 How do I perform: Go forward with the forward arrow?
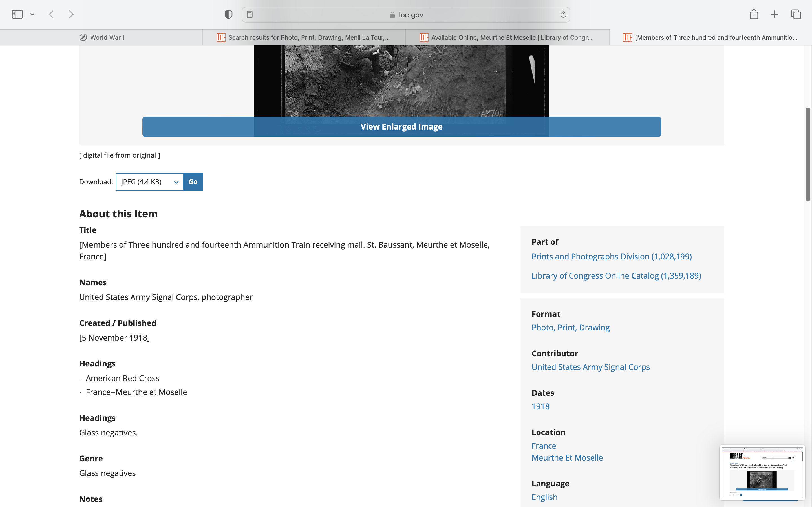click(x=71, y=14)
